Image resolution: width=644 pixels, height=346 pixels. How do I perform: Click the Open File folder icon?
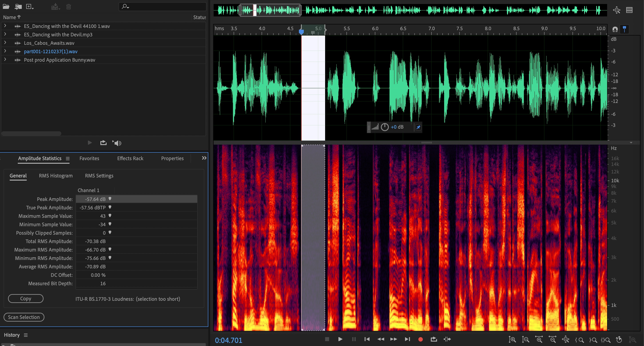coord(6,7)
